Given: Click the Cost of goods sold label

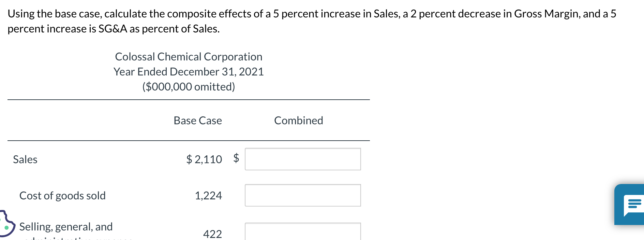Looking at the screenshot, I should pyautogui.click(x=62, y=195).
